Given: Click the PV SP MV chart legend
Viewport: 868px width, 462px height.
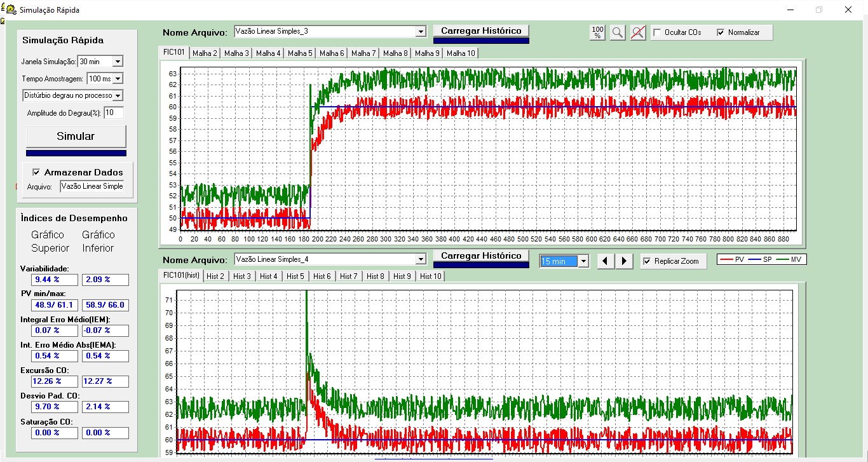Looking at the screenshot, I should (x=762, y=259).
